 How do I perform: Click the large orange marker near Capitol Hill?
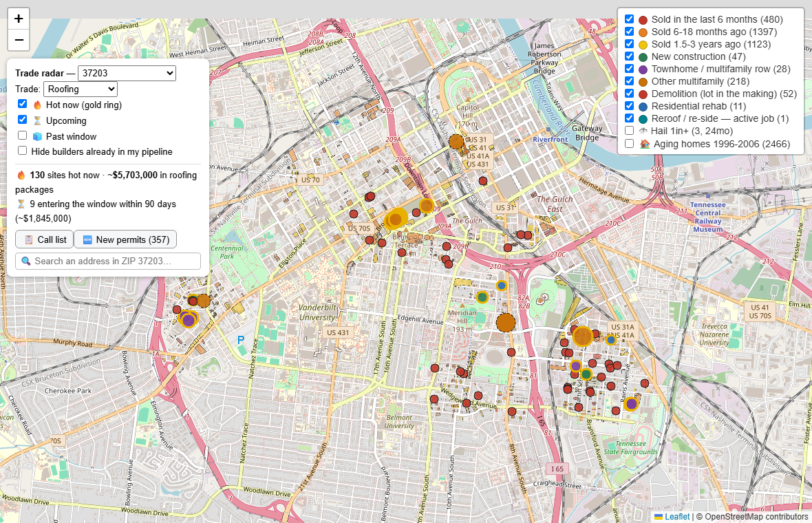coord(456,141)
